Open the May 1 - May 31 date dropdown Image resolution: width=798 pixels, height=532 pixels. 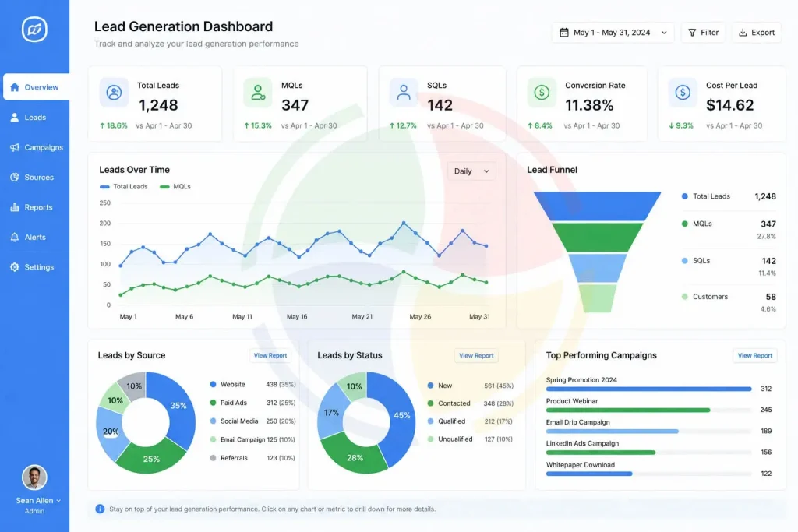(613, 33)
